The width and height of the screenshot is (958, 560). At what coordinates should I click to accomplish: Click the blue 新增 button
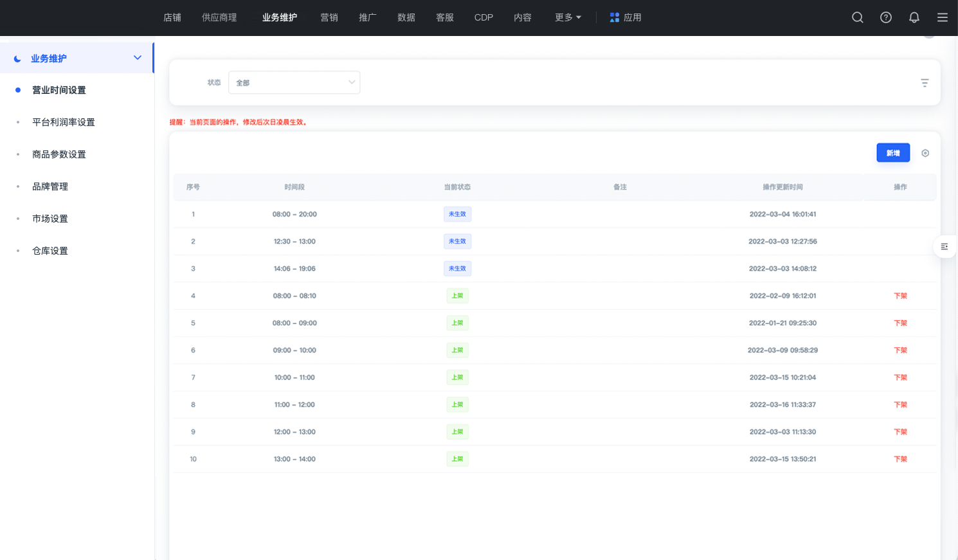(x=892, y=153)
